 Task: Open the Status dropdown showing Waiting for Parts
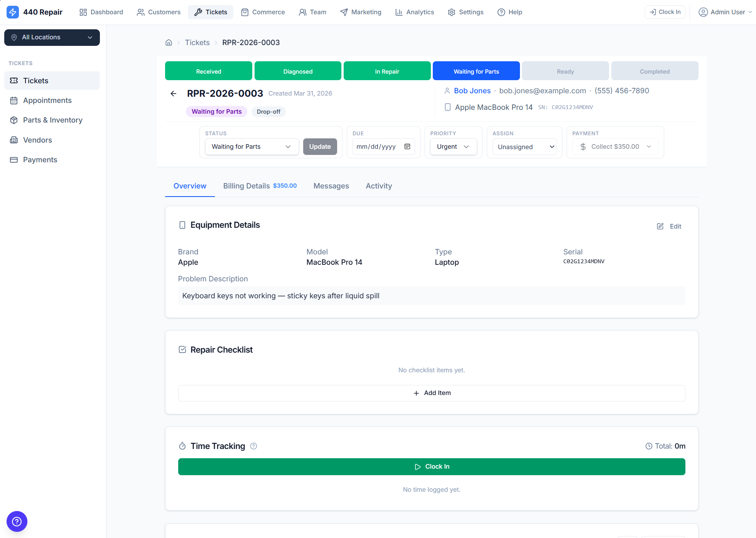click(251, 146)
